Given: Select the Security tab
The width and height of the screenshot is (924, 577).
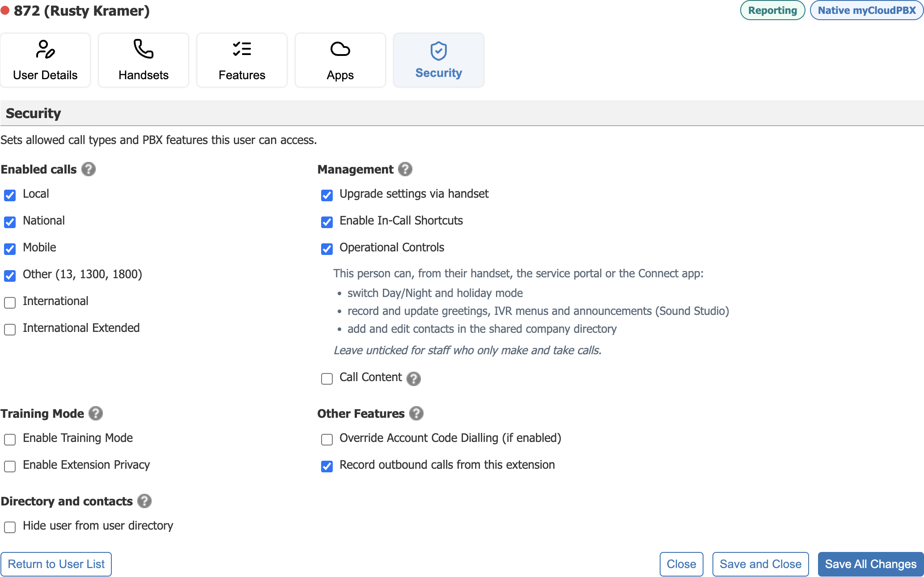Looking at the screenshot, I should (x=439, y=60).
